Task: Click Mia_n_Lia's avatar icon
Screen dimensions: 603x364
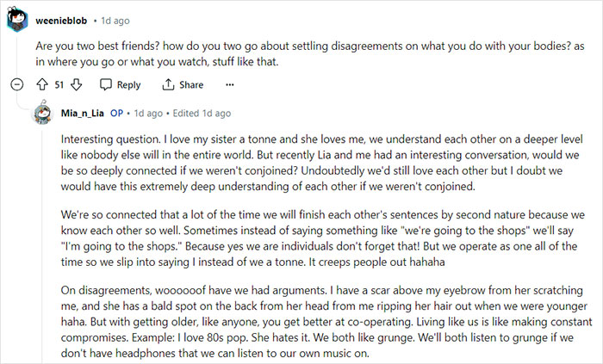Action: click(x=43, y=113)
